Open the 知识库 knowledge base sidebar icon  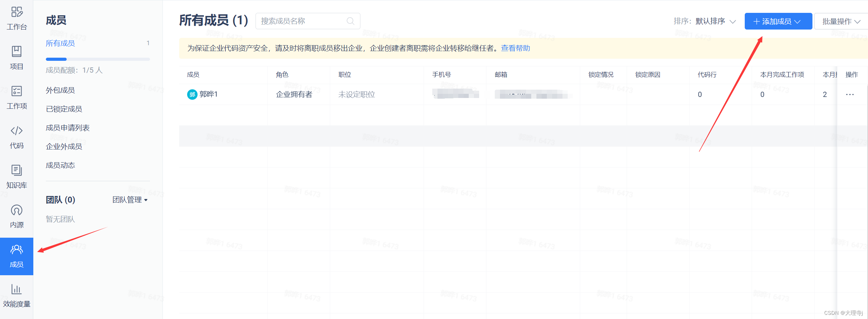pos(17,177)
